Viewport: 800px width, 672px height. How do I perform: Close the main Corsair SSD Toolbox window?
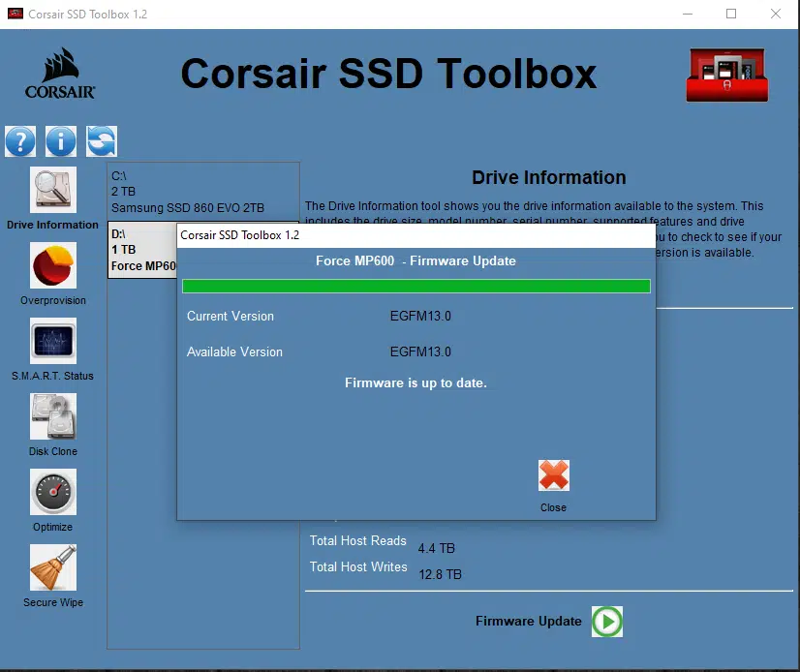776,14
